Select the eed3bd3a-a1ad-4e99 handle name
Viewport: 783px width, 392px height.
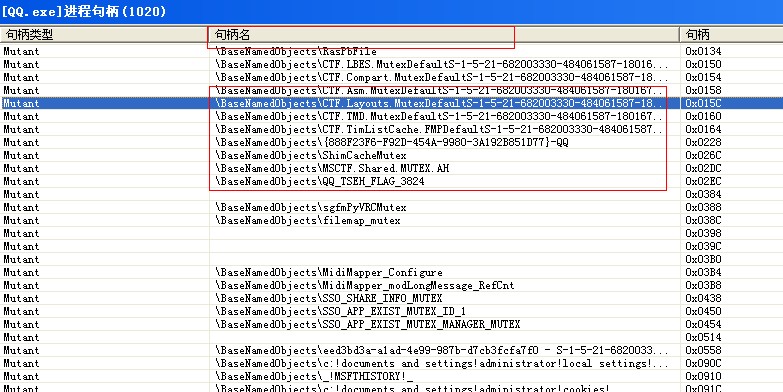coord(441,350)
